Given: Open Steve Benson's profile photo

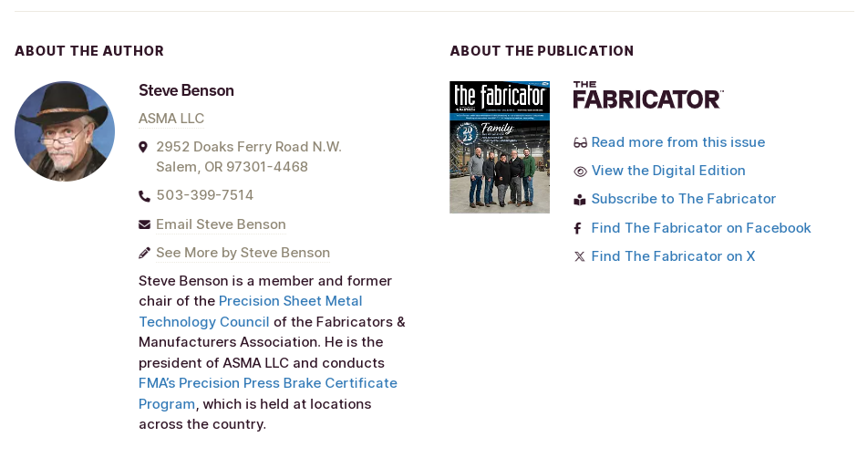Looking at the screenshot, I should click(x=65, y=131).
